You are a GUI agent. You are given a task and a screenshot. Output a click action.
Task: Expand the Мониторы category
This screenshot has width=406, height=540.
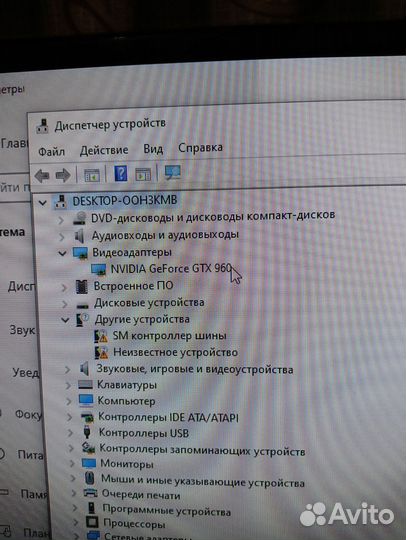tap(72, 464)
